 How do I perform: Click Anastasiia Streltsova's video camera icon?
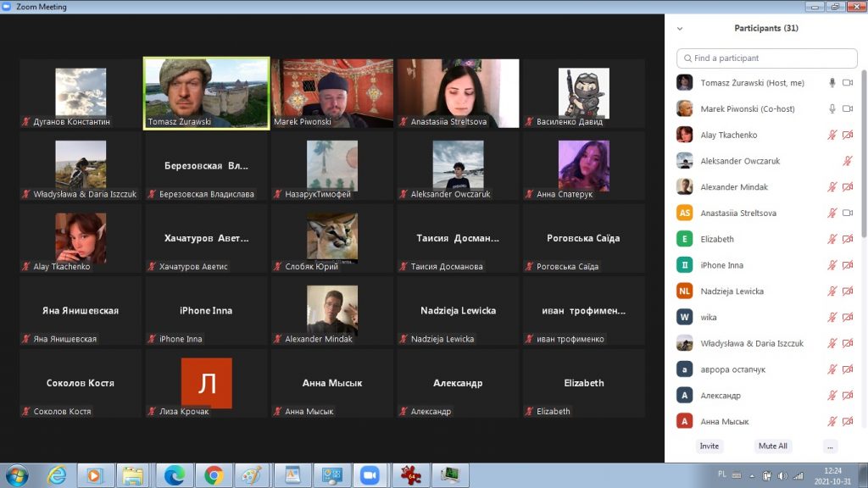click(848, 213)
